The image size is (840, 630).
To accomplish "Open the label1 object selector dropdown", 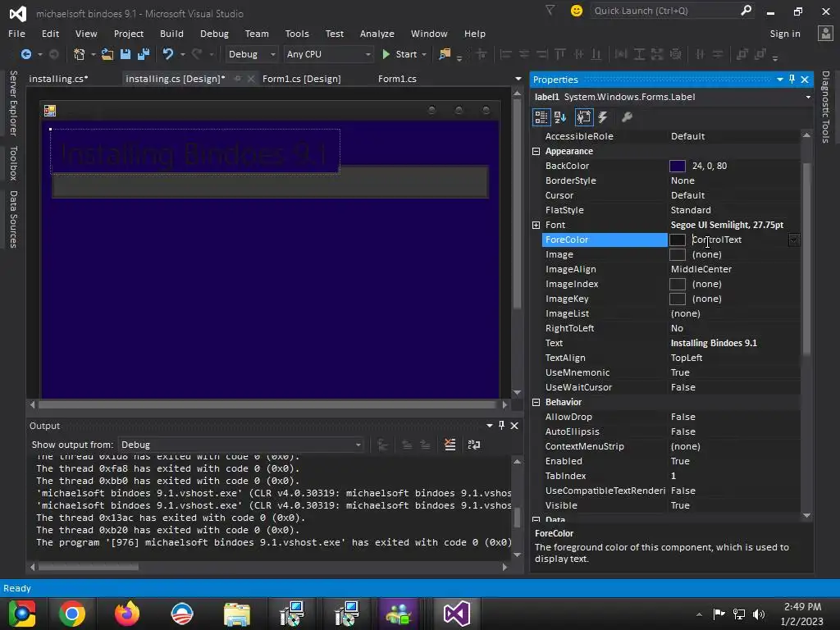I will coord(808,97).
